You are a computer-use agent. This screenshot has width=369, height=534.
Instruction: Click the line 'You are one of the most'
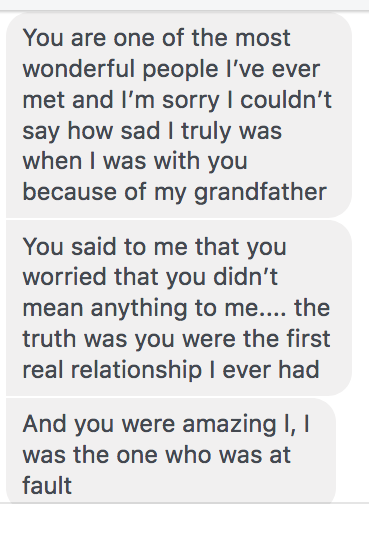(x=156, y=38)
